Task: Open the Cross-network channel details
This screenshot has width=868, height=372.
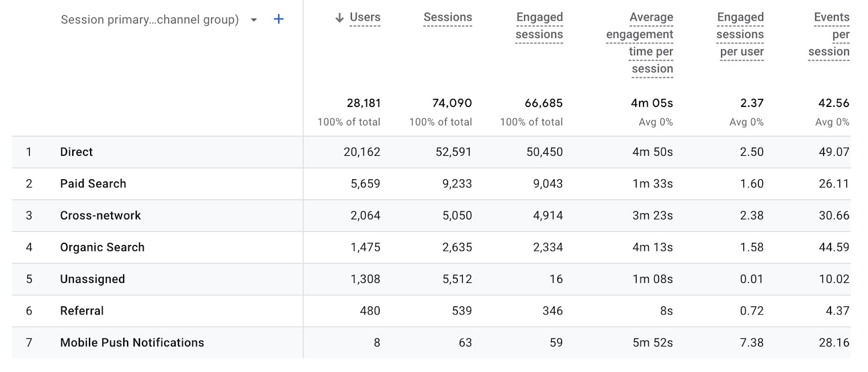Action: (100, 215)
